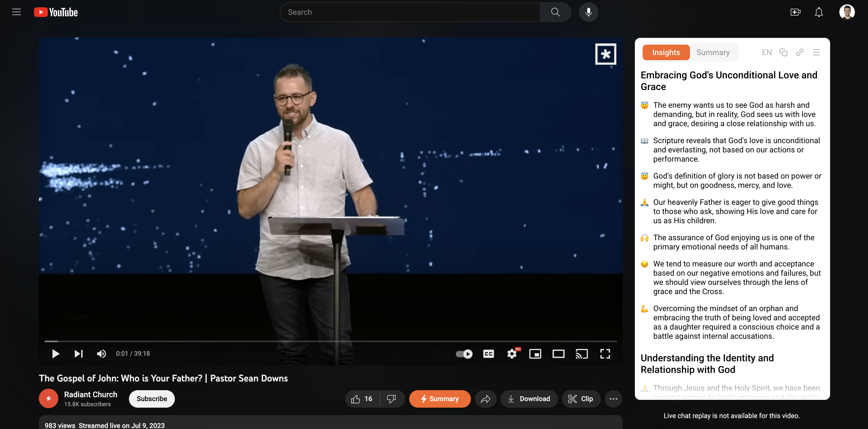This screenshot has height=429, width=868.
Task: Copy link using the chain icon
Action: tap(800, 52)
